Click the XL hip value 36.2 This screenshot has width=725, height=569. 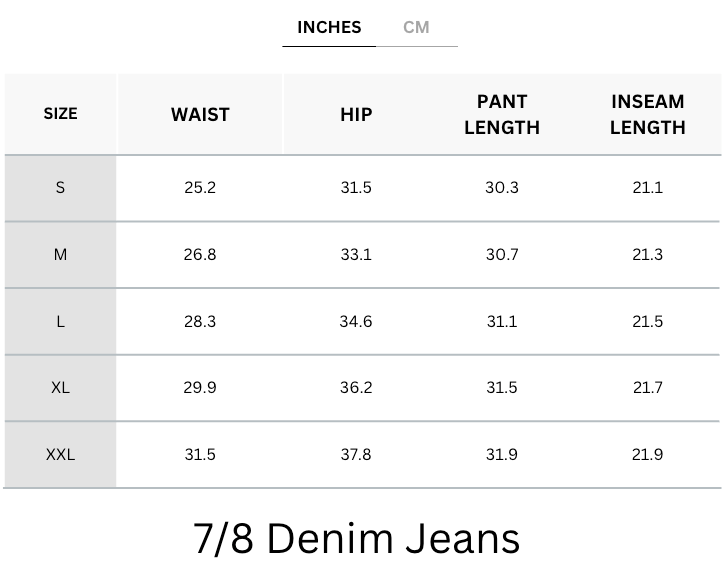coord(356,387)
